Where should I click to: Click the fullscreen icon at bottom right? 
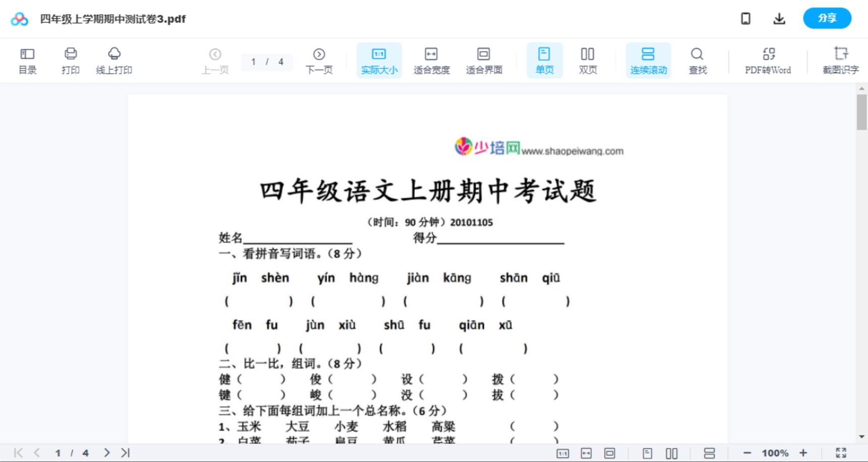[x=842, y=452]
